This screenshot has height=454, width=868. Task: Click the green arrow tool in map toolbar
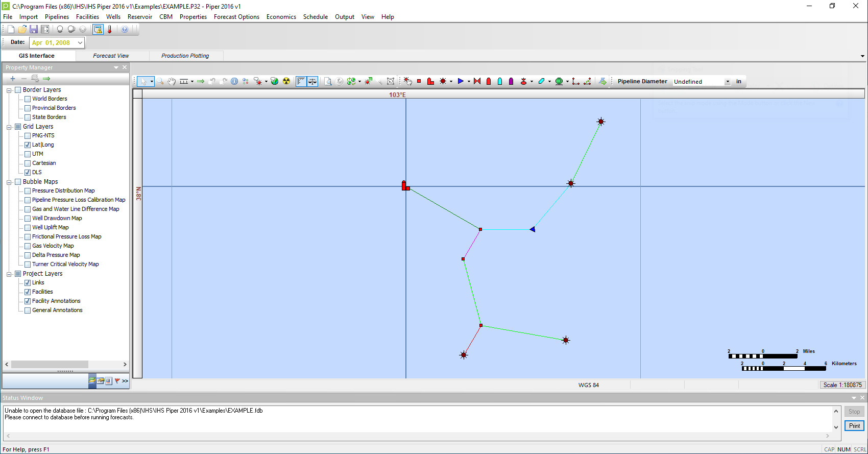pos(201,81)
